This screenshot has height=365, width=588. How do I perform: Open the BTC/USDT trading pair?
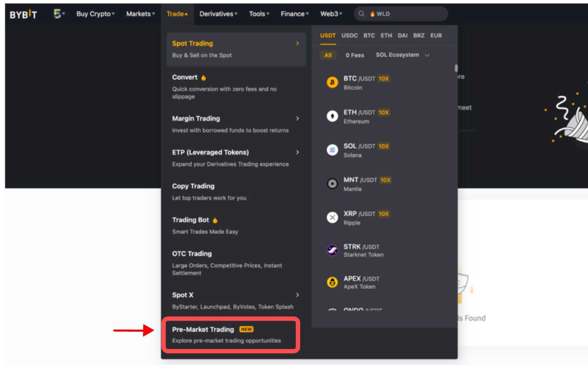(384, 82)
